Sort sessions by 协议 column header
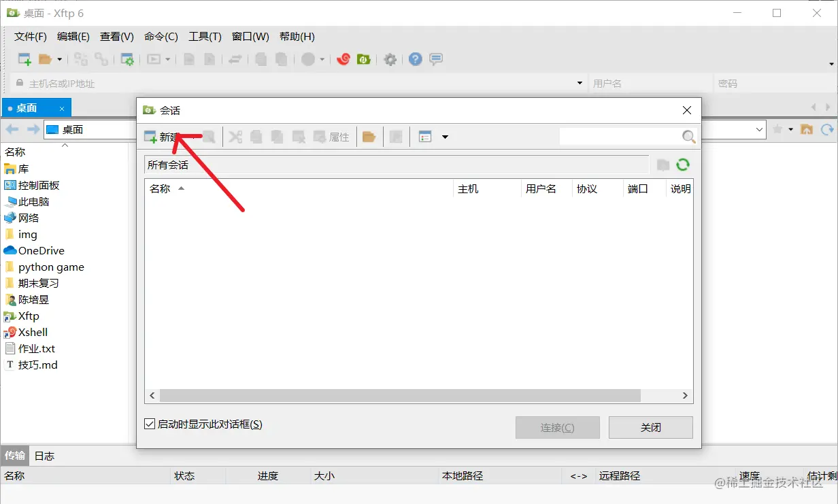The width and height of the screenshot is (838, 504). click(x=597, y=188)
